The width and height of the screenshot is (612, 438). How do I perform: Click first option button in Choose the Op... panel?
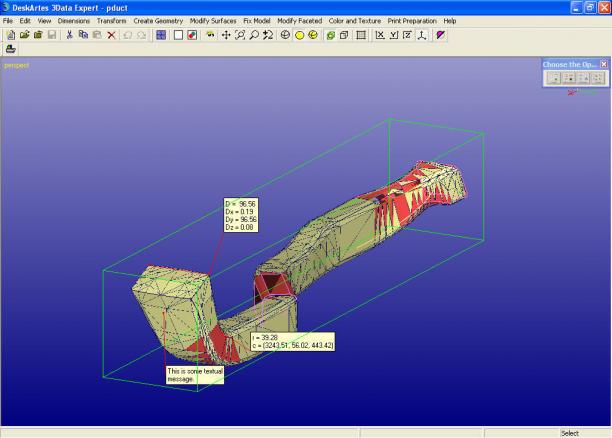click(554, 78)
